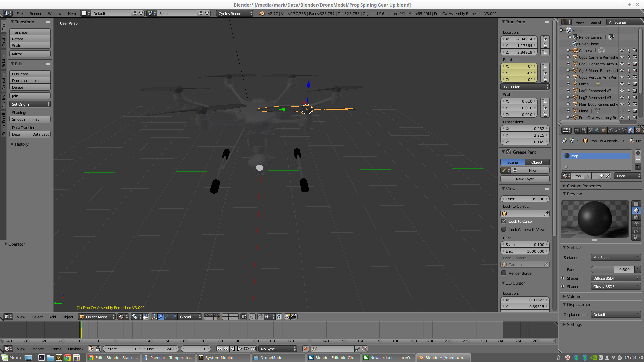Screen dimensions: 644x362
Task: Click the eyedropper in Lock to Object field
Action: (x=546, y=214)
